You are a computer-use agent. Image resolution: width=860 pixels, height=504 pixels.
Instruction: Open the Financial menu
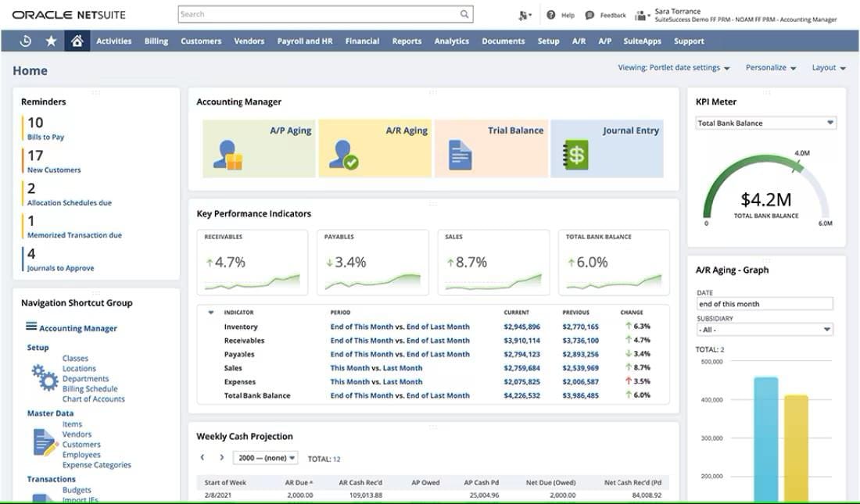click(363, 41)
